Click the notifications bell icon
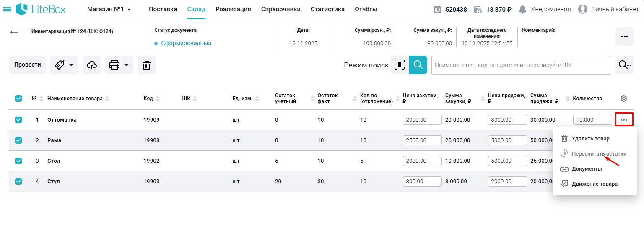This screenshot has height=249, width=644. [x=522, y=8]
